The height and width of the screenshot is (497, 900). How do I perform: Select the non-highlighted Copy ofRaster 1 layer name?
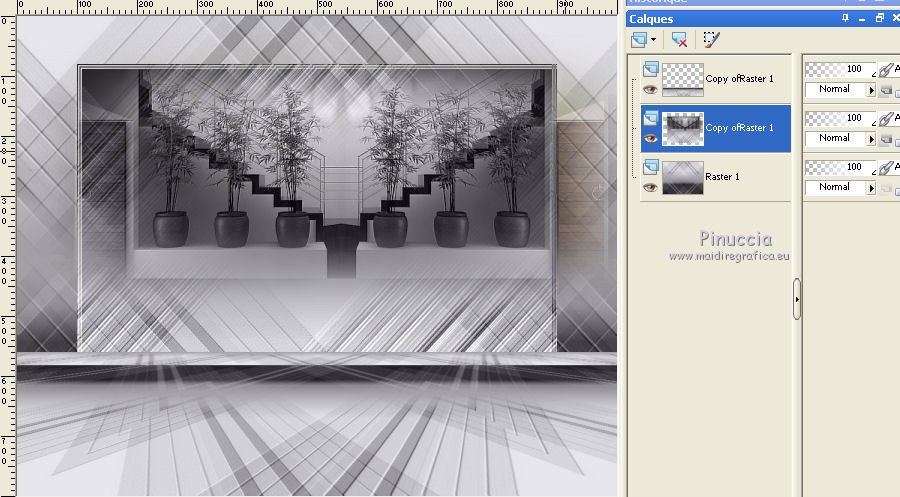739,79
